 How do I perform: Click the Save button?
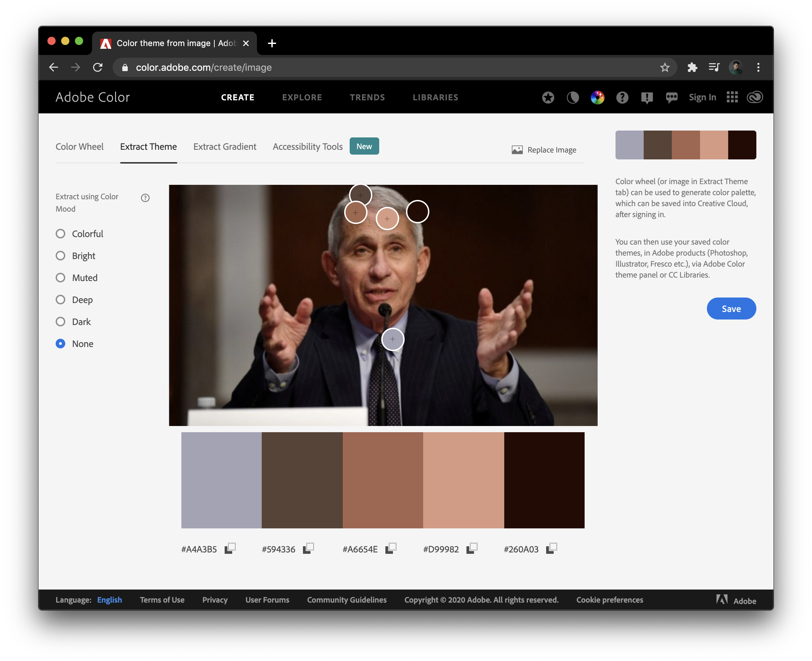(731, 309)
